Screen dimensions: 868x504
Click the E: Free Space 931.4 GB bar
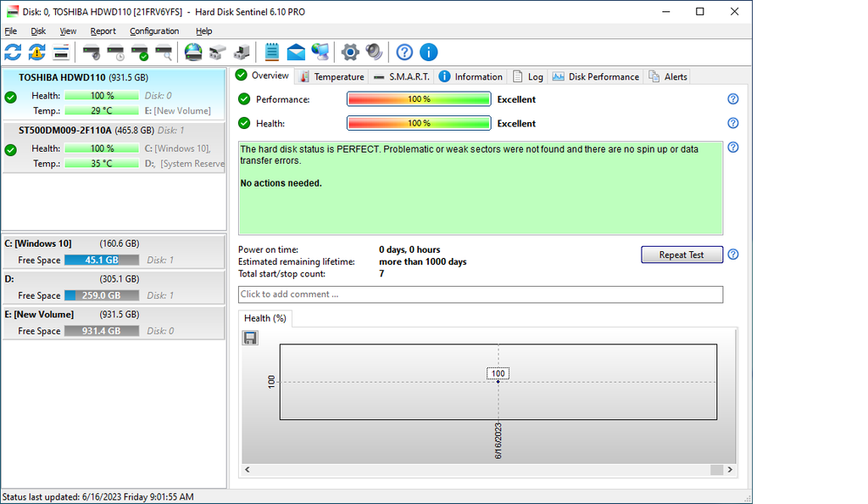click(102, 331)
